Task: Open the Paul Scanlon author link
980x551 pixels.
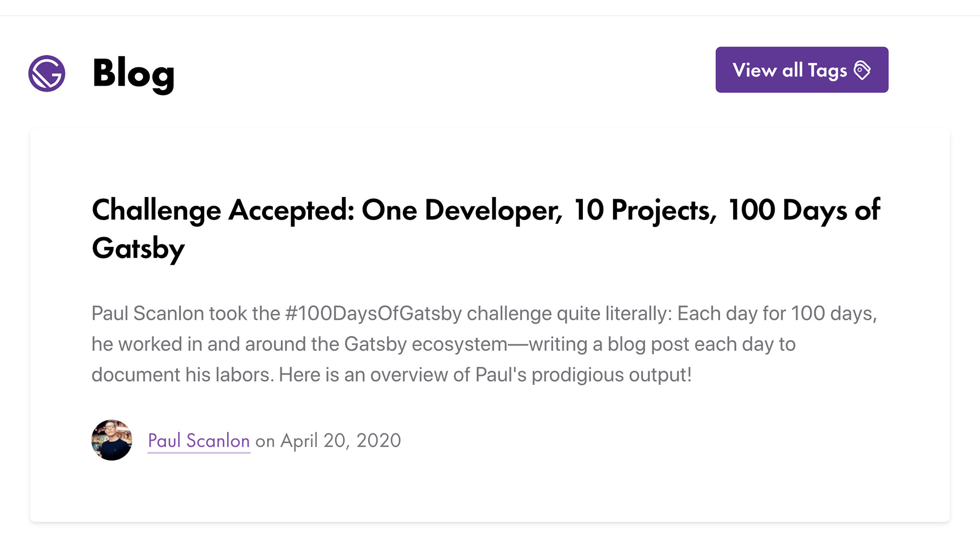Action: click(x=199, y=441)
